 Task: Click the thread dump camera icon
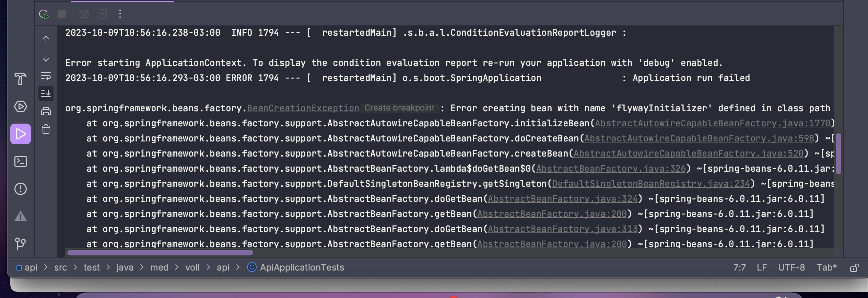(x=84, y=14)
